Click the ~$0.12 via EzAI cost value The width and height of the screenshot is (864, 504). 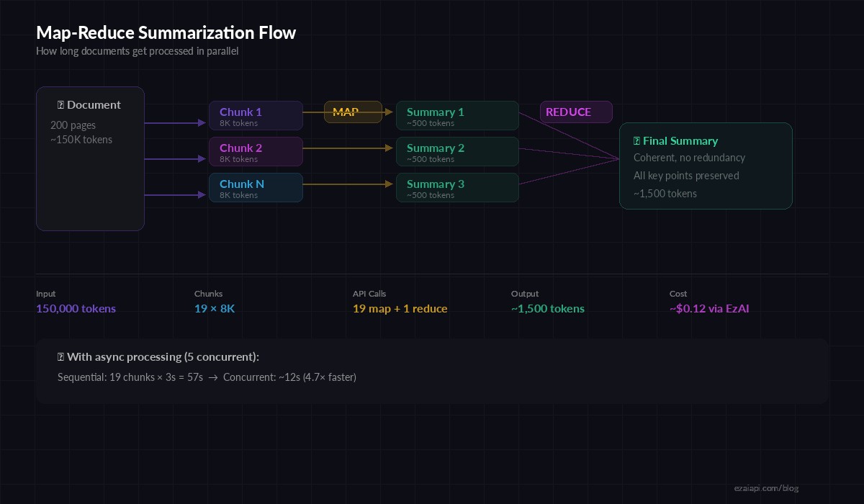coord(709,308)
